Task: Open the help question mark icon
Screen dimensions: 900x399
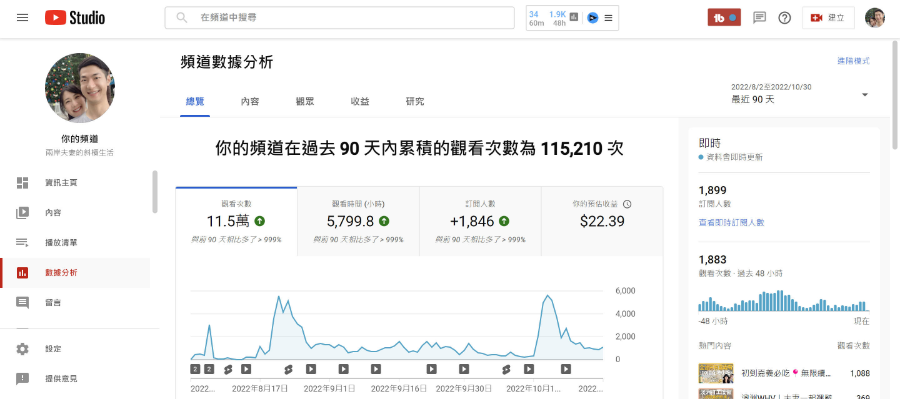Action: pyautogui.click(x=785, y=18)
